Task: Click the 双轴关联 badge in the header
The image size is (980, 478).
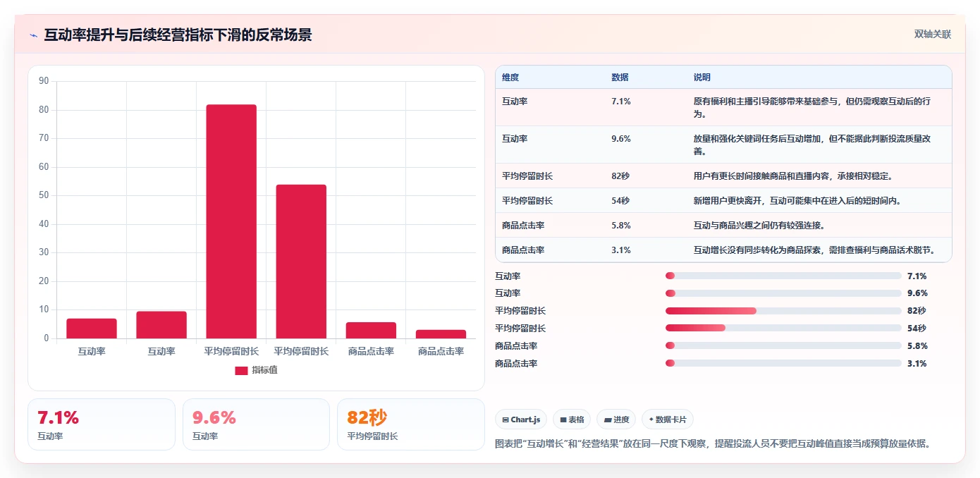Action: (933, 35)
